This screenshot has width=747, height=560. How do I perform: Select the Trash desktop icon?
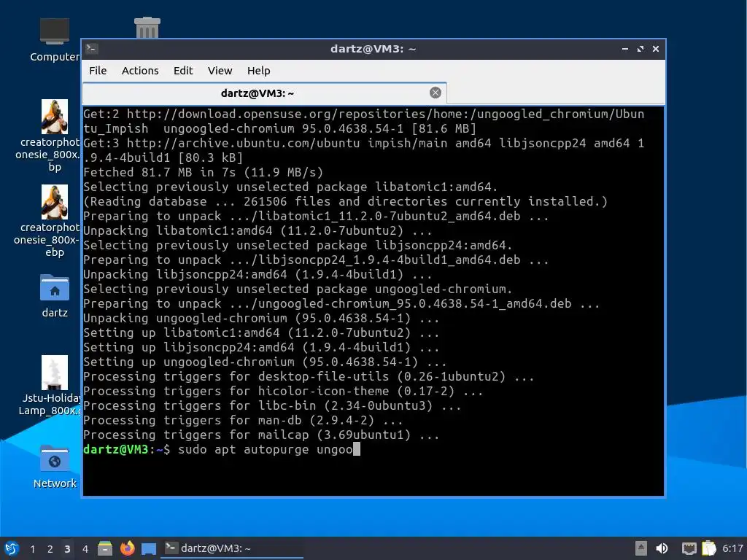pyautogui.click(x=147, y=28)
